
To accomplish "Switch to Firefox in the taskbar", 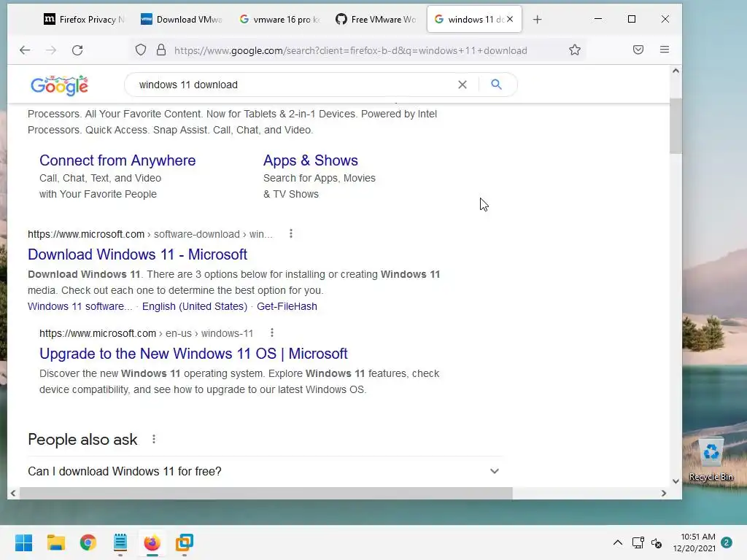I will (152, 542).
